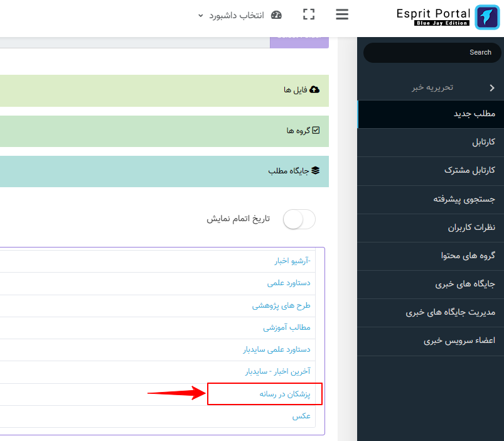This screenshot has width=504, height=441.
Task: Click the cloud upload icon beside فایل ها
Action: pos(314,89)
